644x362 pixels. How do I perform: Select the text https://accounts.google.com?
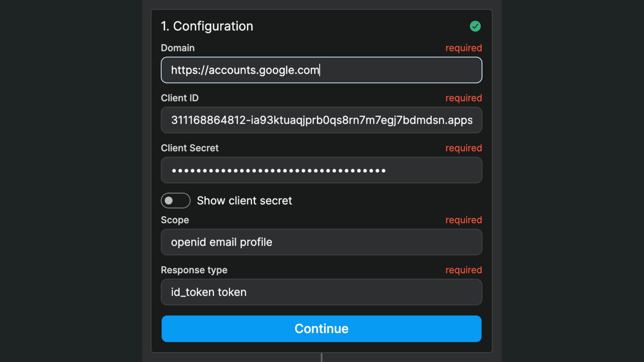(245, 70)
